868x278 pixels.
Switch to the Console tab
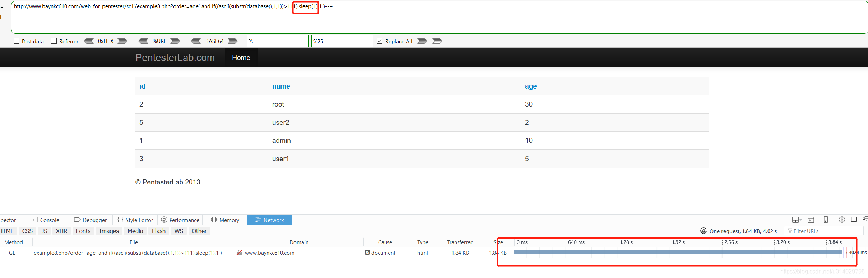pos(45,220)
